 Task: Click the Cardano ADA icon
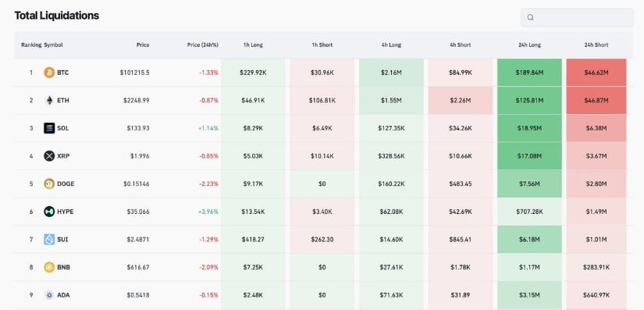coord(49,295)
